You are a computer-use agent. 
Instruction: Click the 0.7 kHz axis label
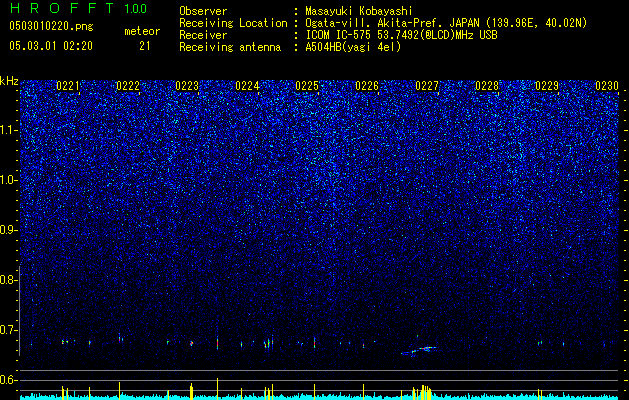click(x=8, y=330)
